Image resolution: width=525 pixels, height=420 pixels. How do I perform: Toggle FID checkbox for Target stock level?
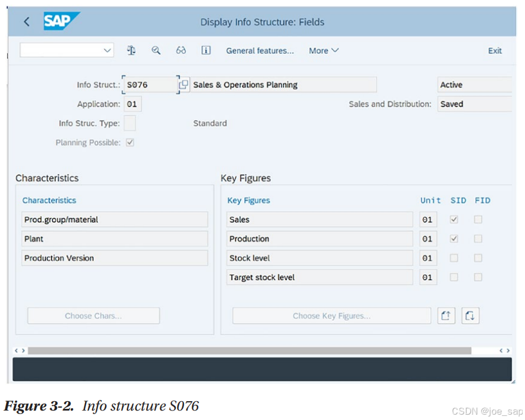(478, 277)
